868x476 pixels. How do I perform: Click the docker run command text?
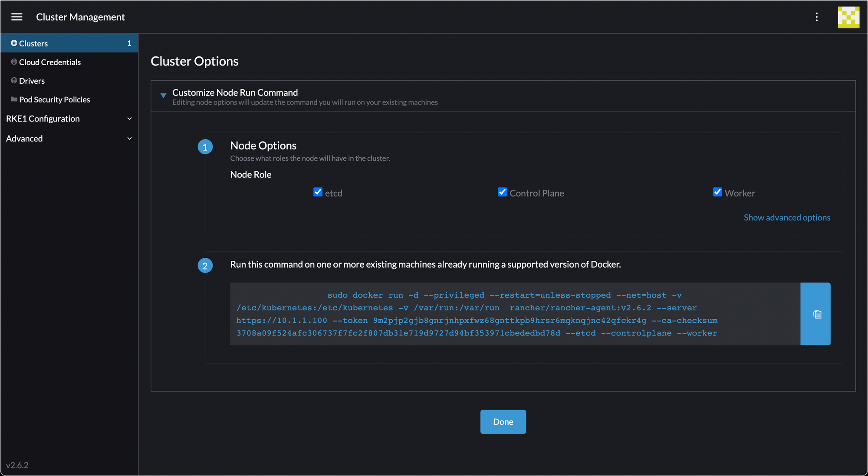point(477,314)
